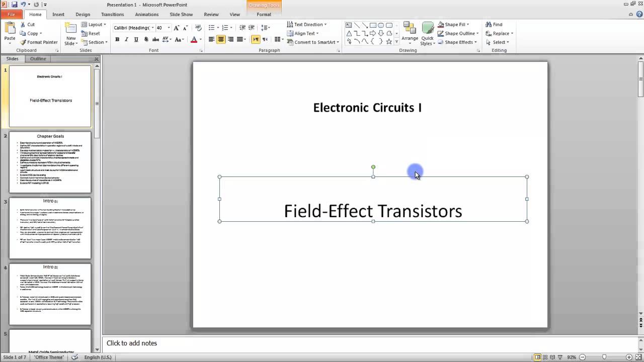
Task: Enable Center text alignment
Action: click(221, 40)
